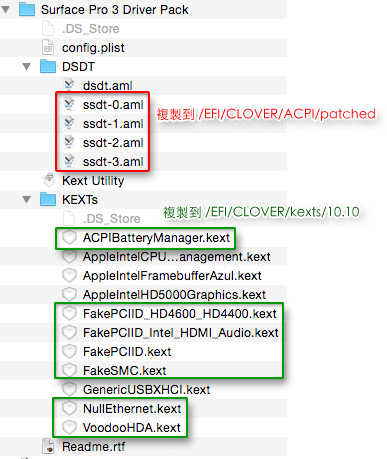This screenshot has height=459, width=387.
Task: Collapse the DSDT folder disclosure triangle
Action: pos(27,66)
